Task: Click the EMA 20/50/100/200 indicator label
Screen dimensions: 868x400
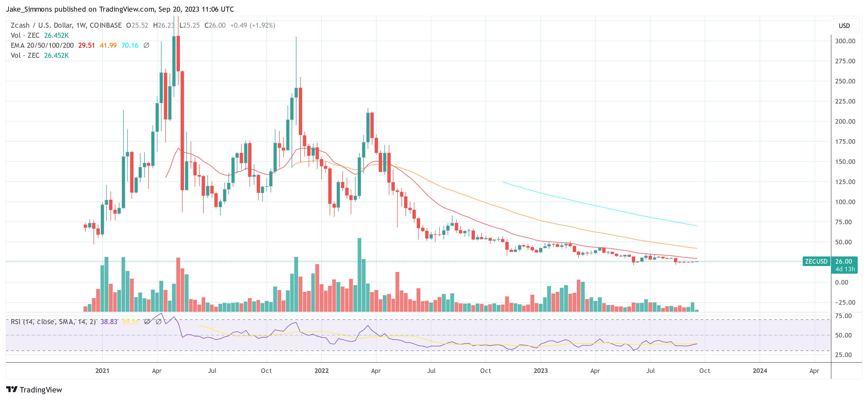Action: [x=42, y=45]
